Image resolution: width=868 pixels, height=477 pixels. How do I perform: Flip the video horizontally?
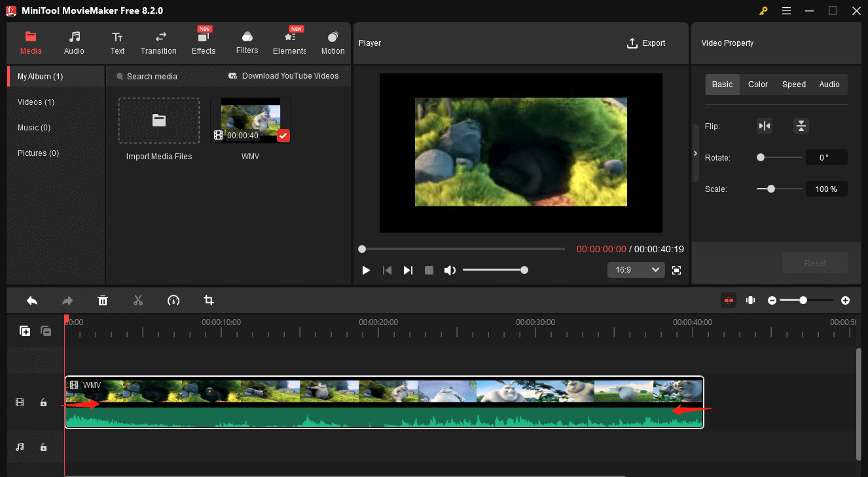click(765, 126)
